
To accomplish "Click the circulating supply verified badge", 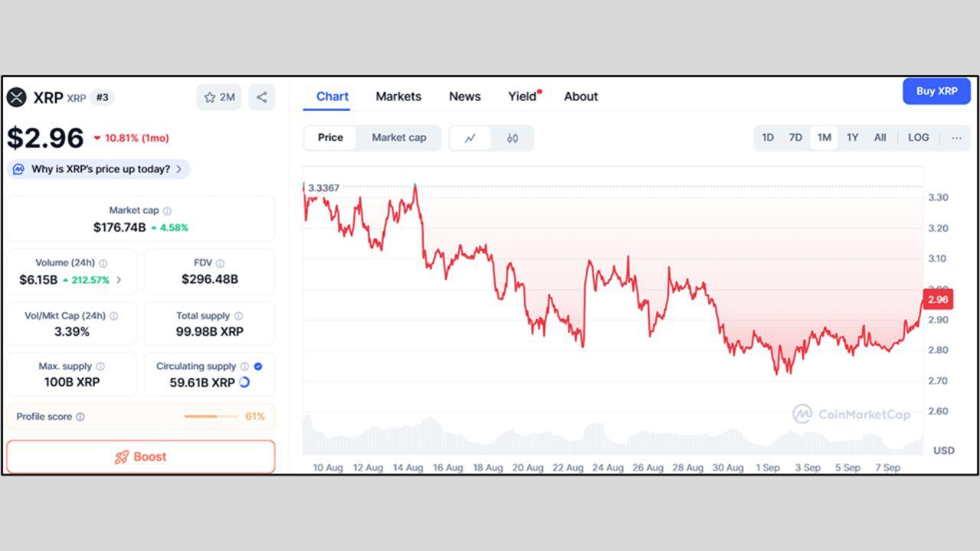I will pos(258,366).
